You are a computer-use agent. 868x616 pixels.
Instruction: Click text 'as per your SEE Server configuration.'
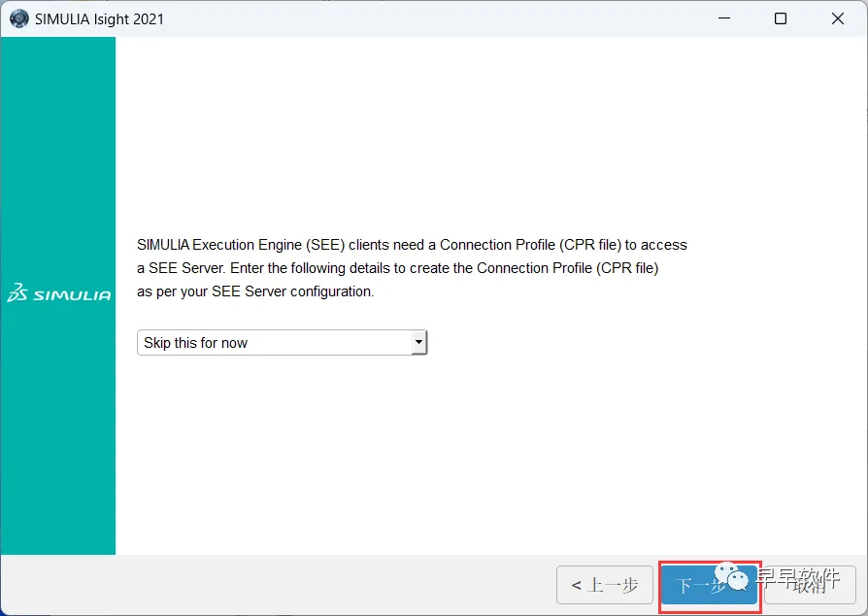[255, 291]
